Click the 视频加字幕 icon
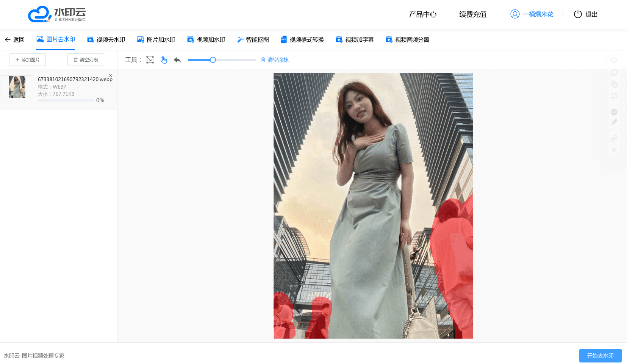 click(339, 39)
